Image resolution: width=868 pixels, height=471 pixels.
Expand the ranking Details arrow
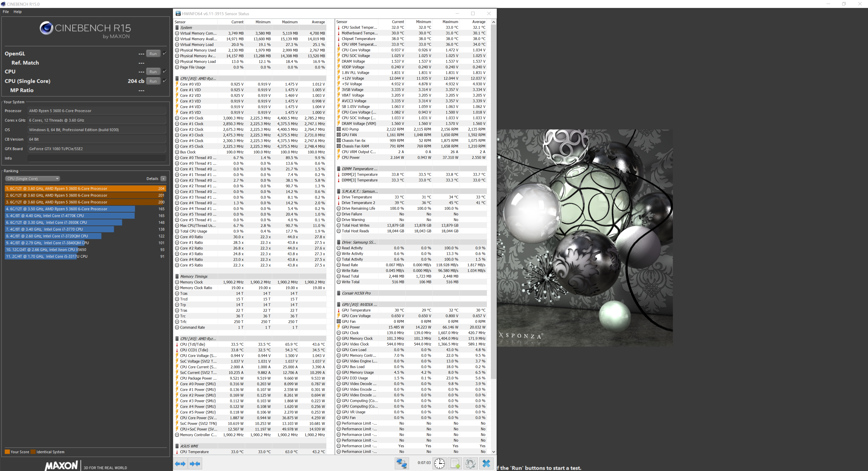point(163,179)
